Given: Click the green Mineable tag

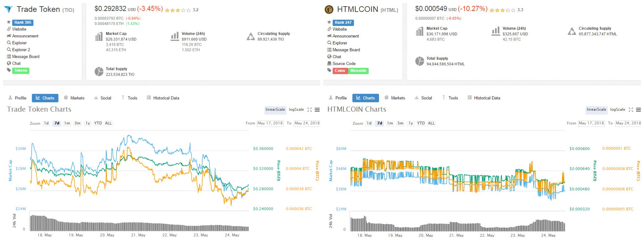Looking at the screenshot, I should (x=358, y=71).
